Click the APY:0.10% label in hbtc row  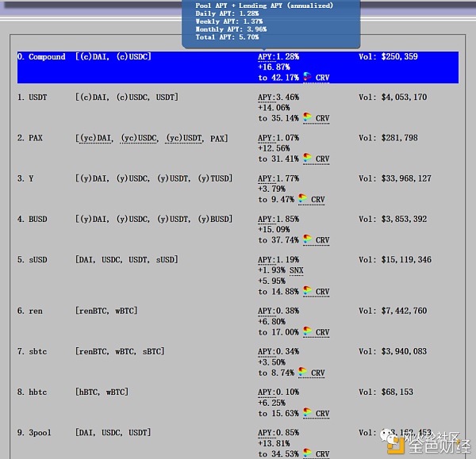pyautogui.click(x=278, y=392)
